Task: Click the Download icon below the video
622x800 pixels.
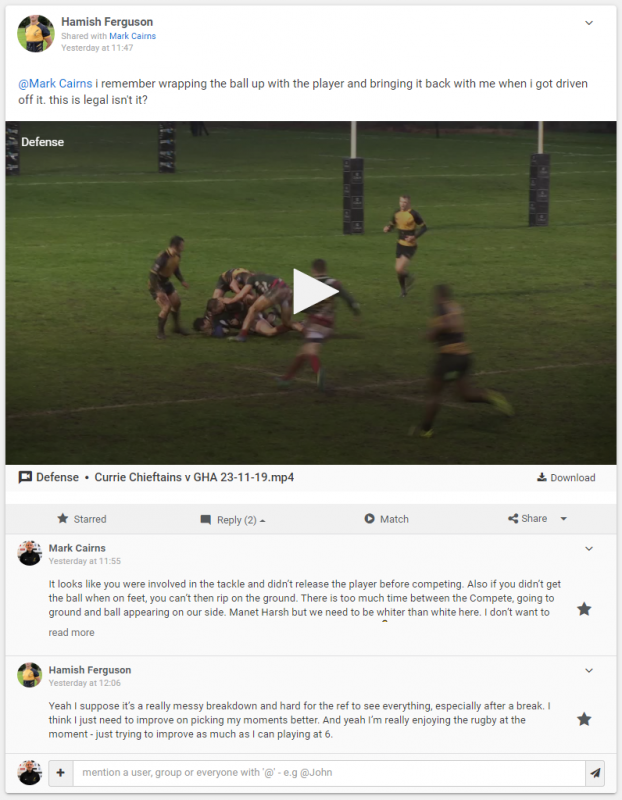Action: point(541,477)
